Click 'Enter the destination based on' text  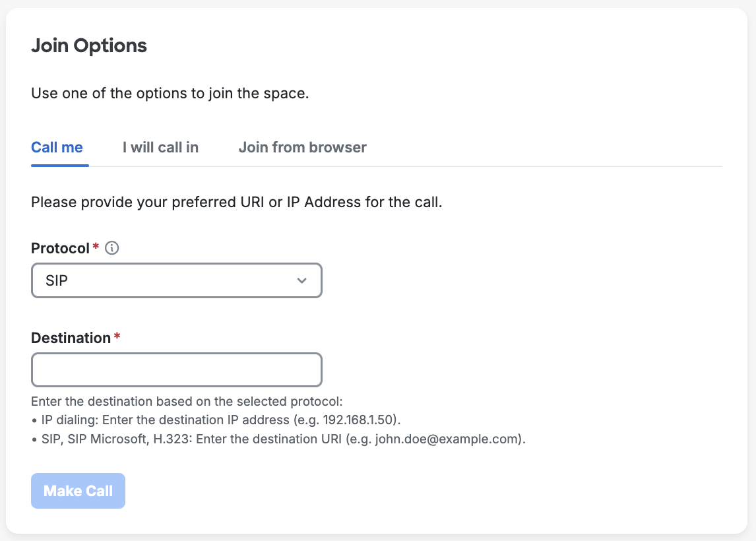pyautogui.click(x=187, y=401)
